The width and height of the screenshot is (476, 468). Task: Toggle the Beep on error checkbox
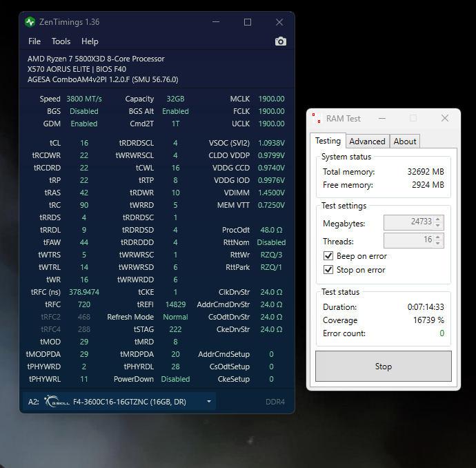(328, 256)
